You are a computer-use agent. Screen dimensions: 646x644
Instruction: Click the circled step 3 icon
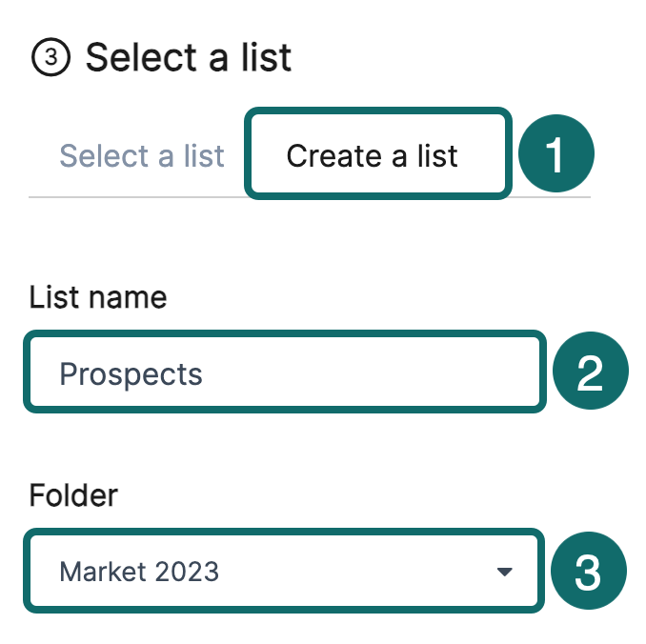(x=50, y=58)
